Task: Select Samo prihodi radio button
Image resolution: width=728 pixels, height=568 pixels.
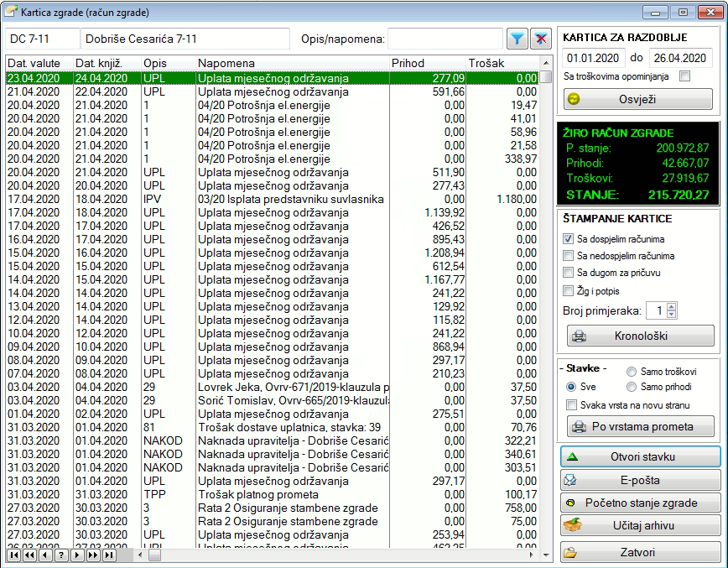Action: (x=631, y=387)
